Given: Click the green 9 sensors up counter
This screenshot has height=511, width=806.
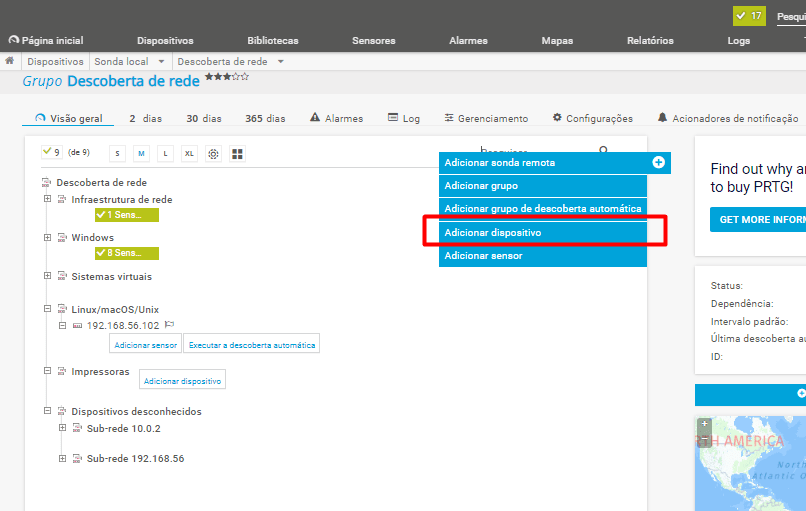Looking at the screenshot, I should pyautogui.click(x=51, y=152).
